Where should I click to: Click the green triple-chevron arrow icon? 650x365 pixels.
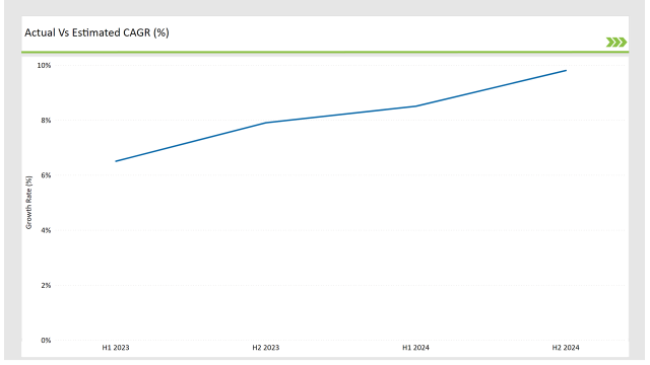pos(616,42)
